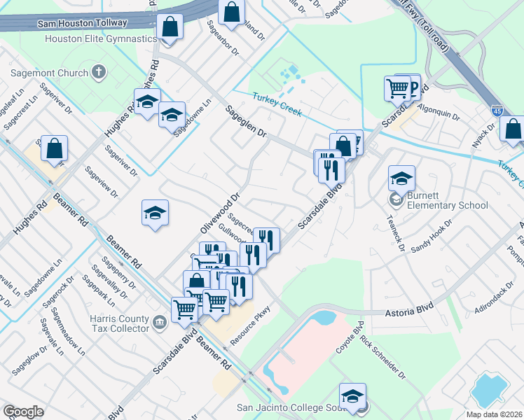Select the shopping bag marker near Hughes and Beamer Rd

pos(55,148)
